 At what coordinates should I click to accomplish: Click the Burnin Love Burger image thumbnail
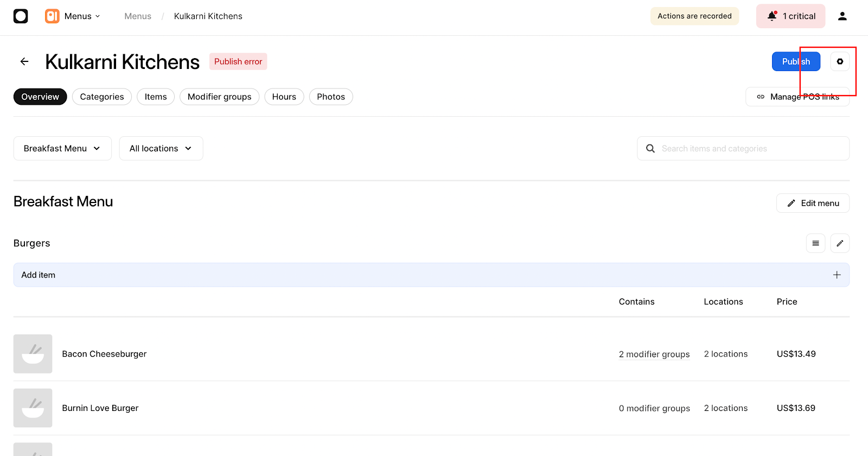pyautogui.click(x=33, y=408)
